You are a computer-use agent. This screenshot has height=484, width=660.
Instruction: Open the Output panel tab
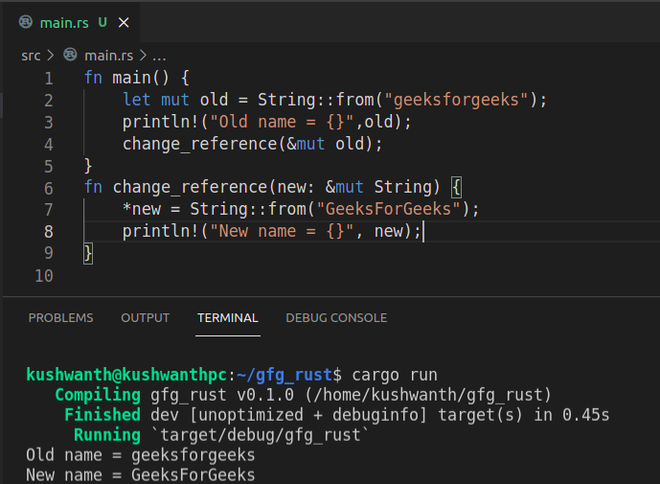[145, 318]
